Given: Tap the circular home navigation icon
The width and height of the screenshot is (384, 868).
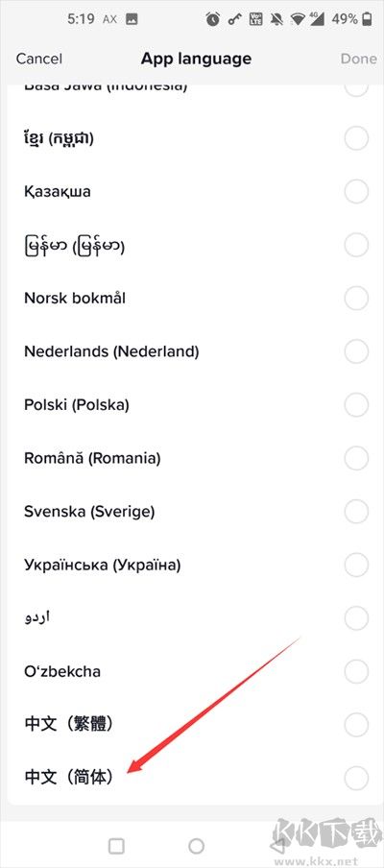Looking at the screenshot, I should [196, 845].
